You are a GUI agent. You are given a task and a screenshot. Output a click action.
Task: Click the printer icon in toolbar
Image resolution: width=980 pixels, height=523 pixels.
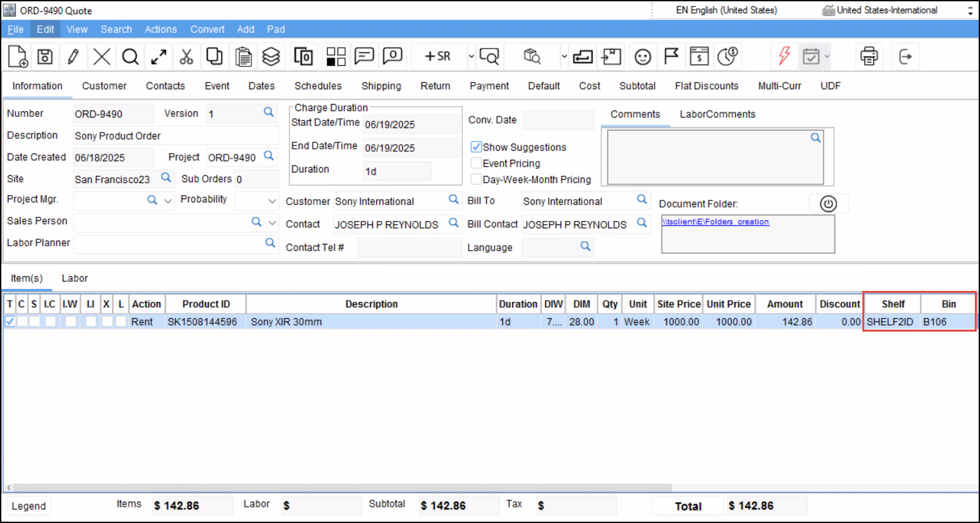point(869,57)
